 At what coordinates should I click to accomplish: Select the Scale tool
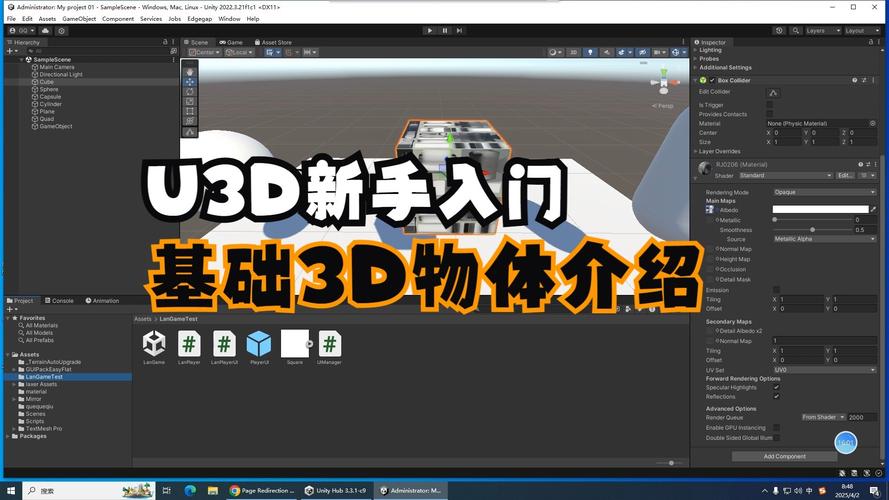pyautogui.click(x=190, y=101)
